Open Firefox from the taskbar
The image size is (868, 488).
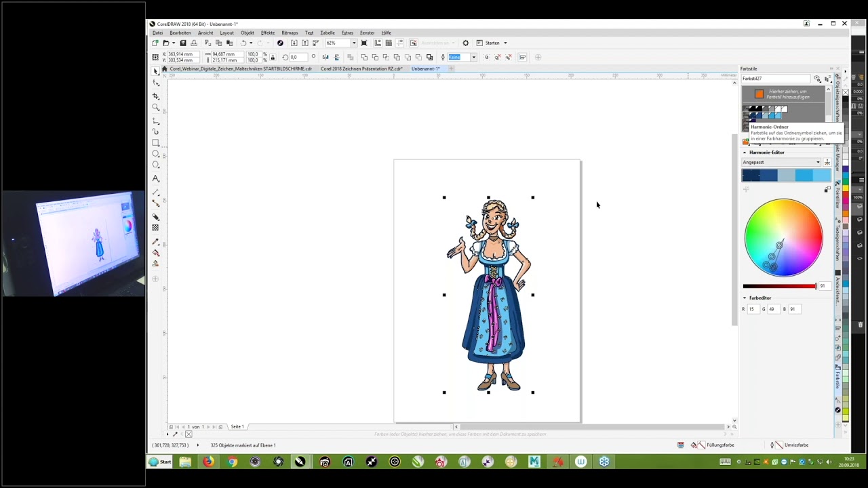[208, 462]
